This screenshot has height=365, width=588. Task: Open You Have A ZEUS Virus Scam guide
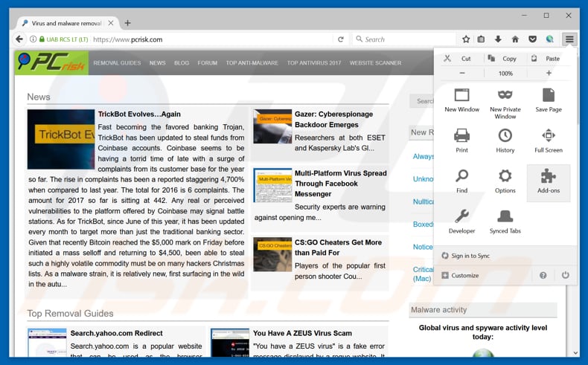302,333
